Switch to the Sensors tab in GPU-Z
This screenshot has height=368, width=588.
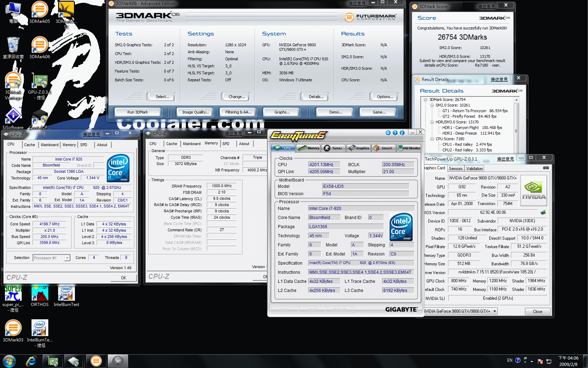click(456, 169)
